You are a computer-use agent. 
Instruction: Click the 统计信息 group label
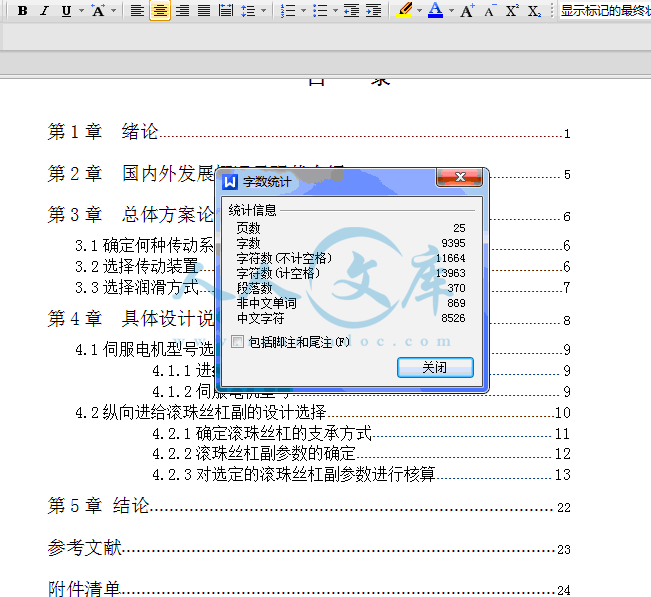[252, 210]
